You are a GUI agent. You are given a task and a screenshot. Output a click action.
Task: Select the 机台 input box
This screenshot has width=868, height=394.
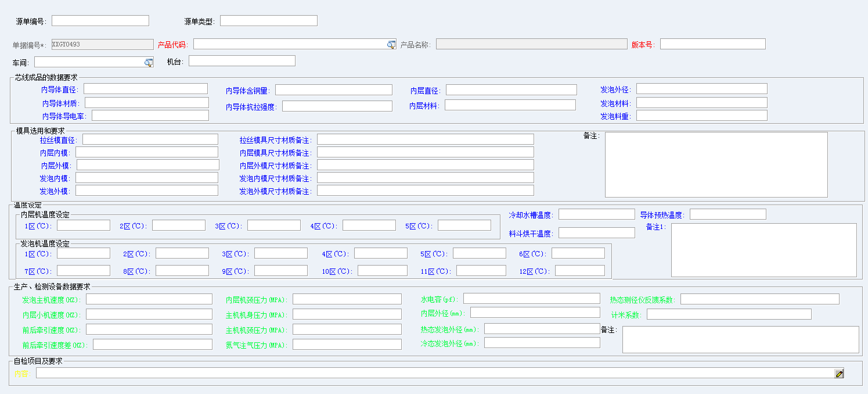coord(242,61)
